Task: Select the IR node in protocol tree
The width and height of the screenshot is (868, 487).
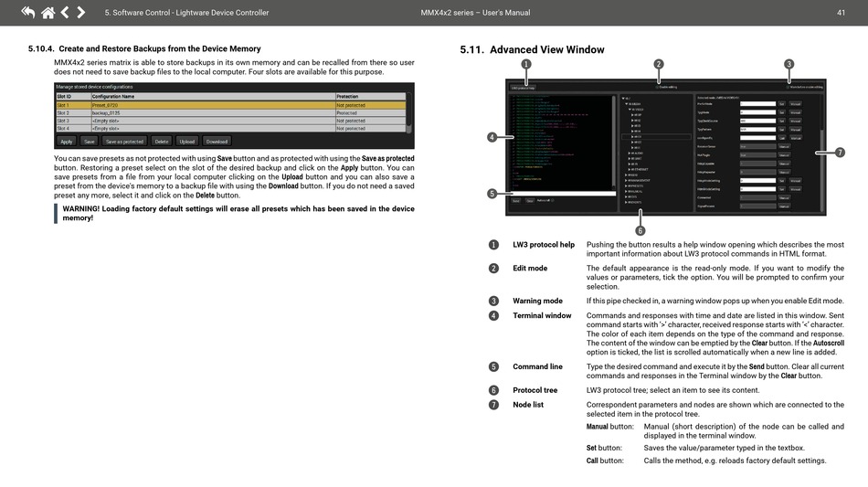Action: click(x=634, y=164)
